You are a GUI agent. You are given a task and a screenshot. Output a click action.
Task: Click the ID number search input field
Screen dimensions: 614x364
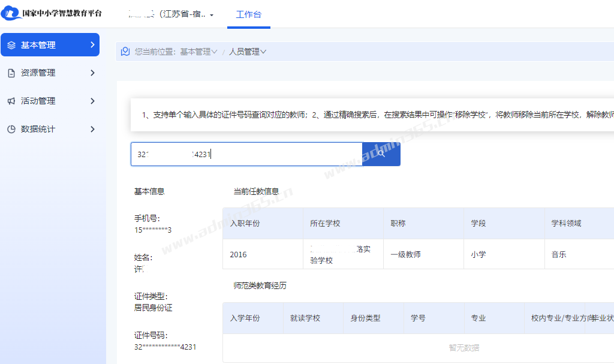(x=246, y=154)
